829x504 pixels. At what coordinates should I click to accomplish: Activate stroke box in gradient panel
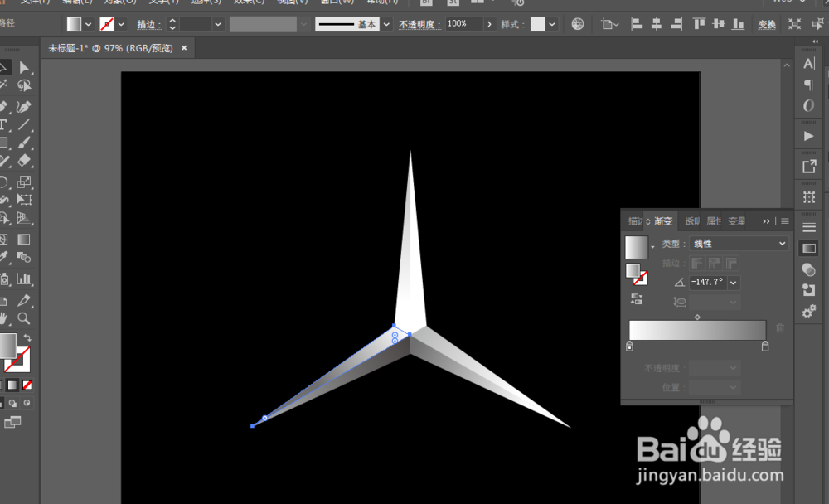(x=641, y=279)
